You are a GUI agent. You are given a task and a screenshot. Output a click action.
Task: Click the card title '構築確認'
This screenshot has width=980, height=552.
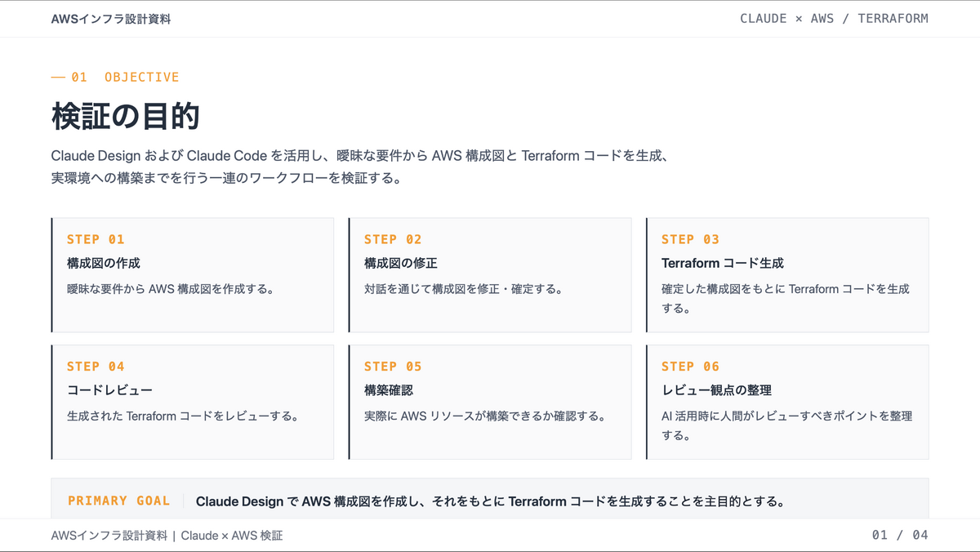(x=389, y=390)
